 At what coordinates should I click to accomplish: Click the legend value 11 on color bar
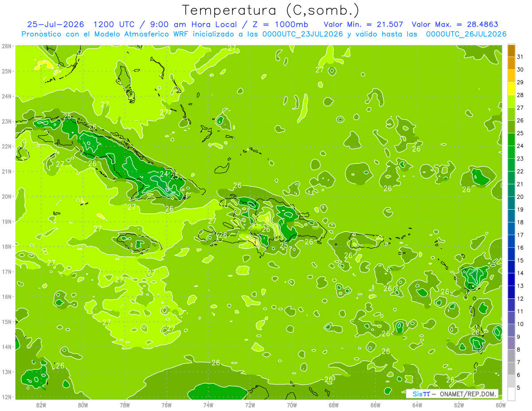(x=520, y=311)
